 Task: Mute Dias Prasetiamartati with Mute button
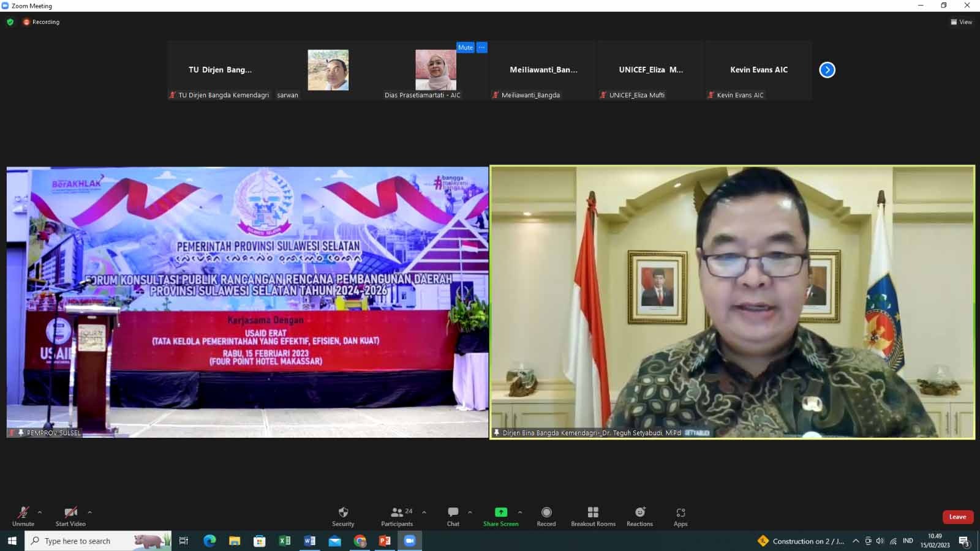pos(466,47)
